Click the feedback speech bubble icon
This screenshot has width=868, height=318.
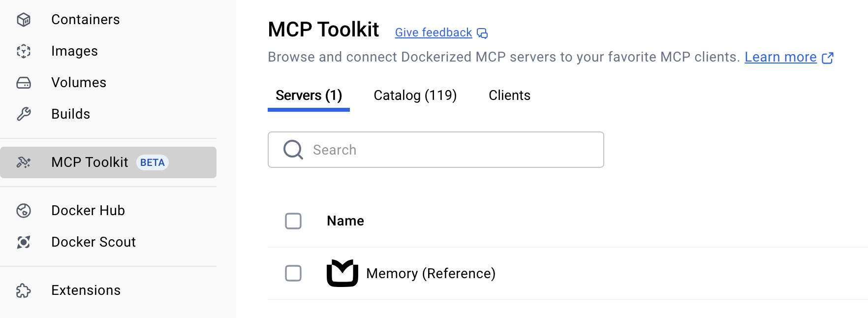coord(482,33)
